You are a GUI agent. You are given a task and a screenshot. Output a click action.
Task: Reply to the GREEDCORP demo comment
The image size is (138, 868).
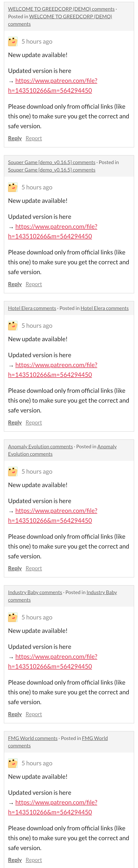(15, 138)
